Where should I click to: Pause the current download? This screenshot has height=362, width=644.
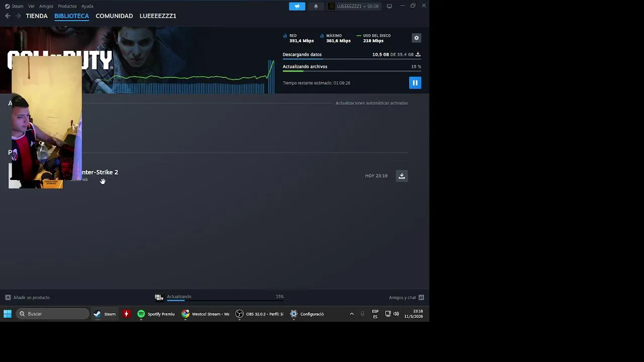pyautogui.click(x=415, y=83)
